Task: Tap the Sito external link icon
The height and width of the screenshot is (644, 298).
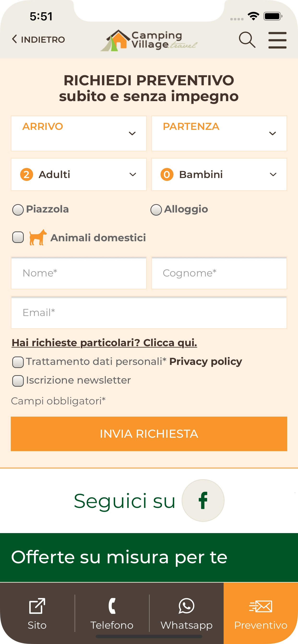Action: click(x=37, y=606)
